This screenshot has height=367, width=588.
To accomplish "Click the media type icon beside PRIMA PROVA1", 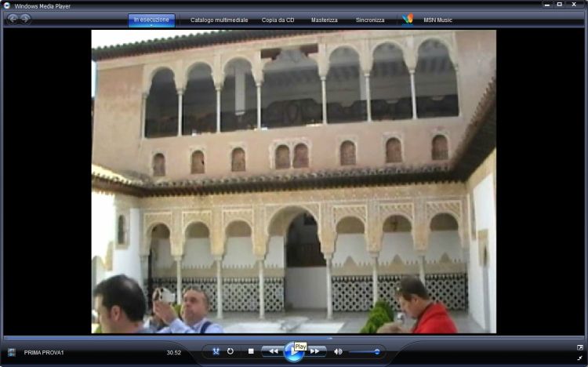I will [12, 352].
